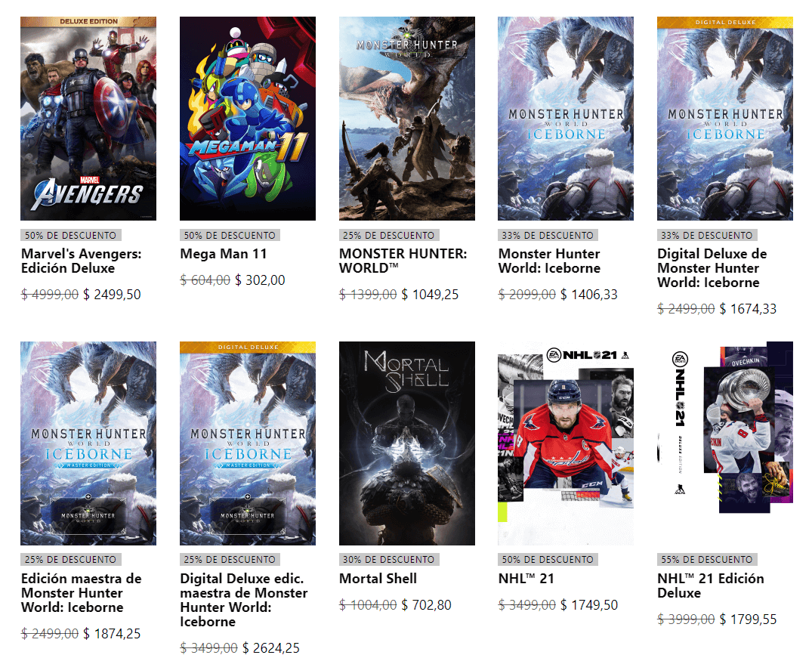Click the 'NHL™ 21' title link
Viewport: 812px width, 655px height.
coord(526,579)
